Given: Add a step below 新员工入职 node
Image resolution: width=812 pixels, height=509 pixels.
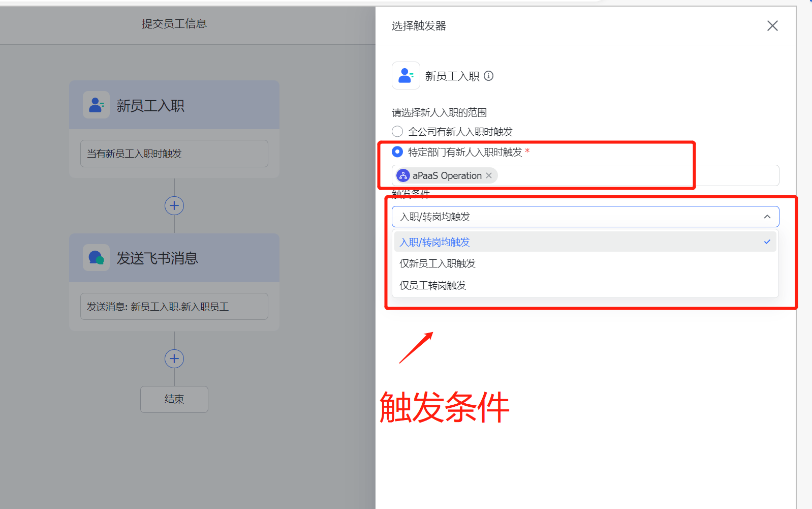Looking at the screenshot, I should [x=174, y=206].
